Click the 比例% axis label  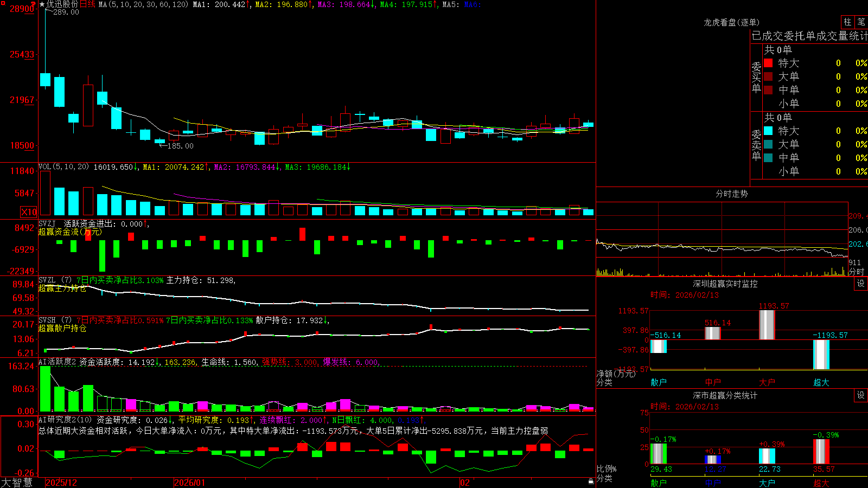coord(607,468)
